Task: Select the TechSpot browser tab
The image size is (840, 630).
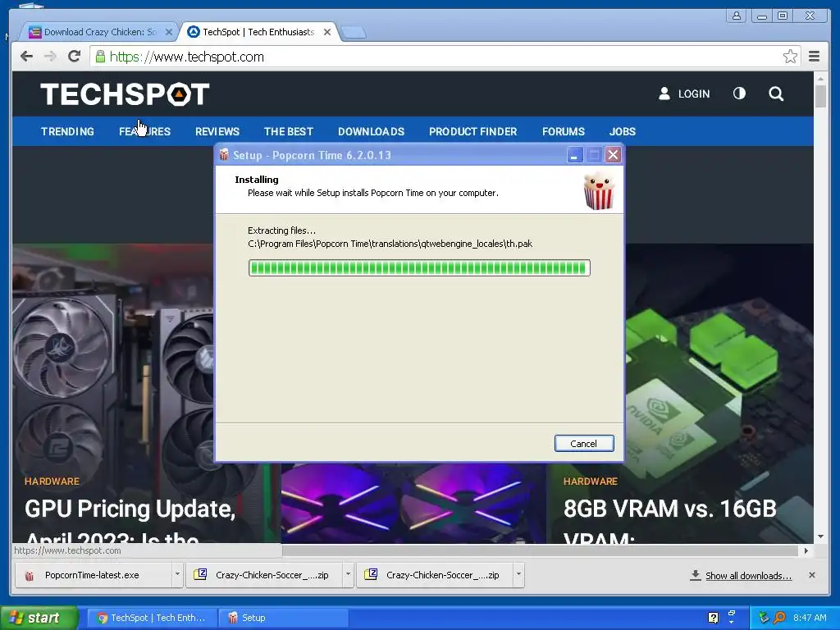Action: pyautogui.click(x=257, y=32)
